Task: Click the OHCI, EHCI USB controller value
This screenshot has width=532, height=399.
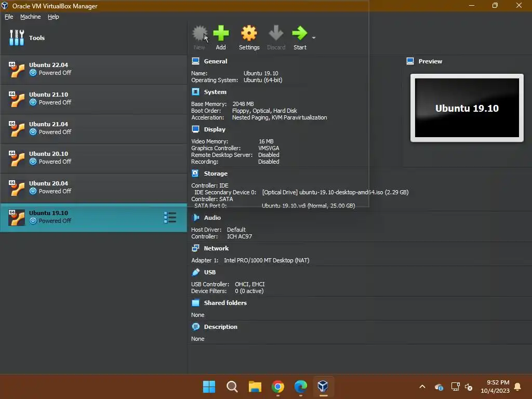Action: (x=250, y=284)
